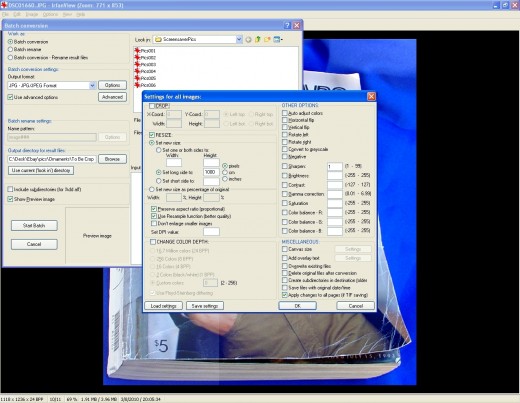Select Set one or both sides to
This screenshot has width=520, height=403.
[x=159, y=150]
